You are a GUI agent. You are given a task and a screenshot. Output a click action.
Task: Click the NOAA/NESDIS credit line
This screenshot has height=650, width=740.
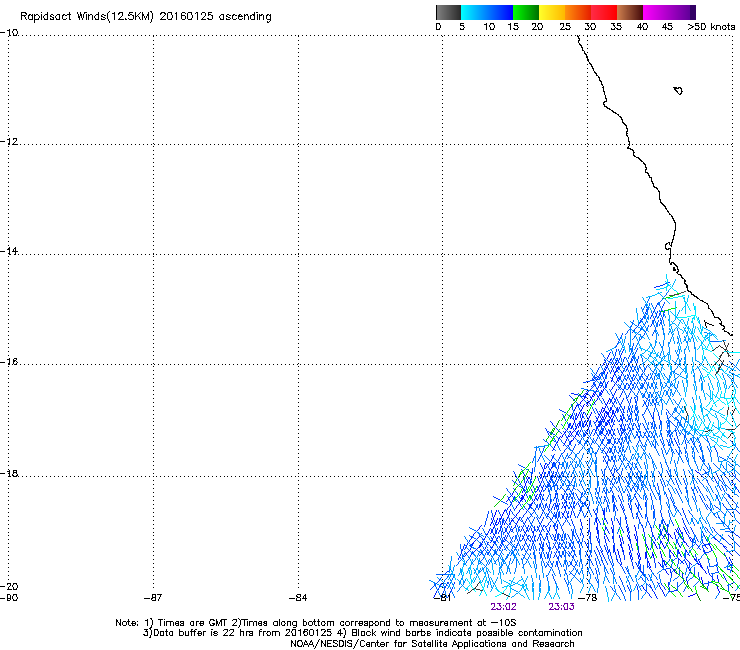[x=432, y=644]
